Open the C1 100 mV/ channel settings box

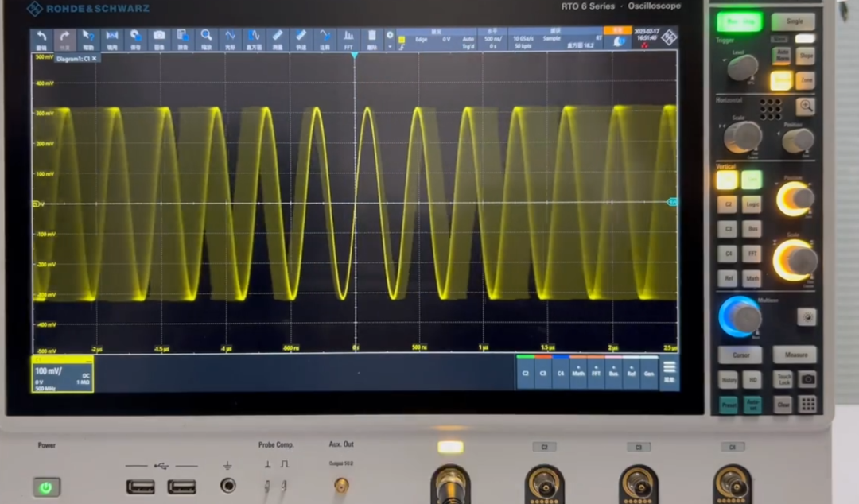coord(63,374)
